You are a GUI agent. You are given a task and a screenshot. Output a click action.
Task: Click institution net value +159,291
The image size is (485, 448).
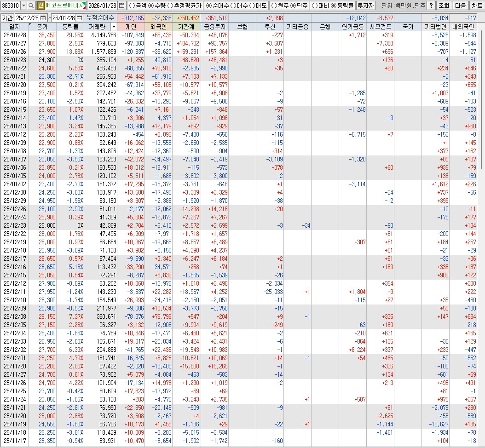(188, 52)
